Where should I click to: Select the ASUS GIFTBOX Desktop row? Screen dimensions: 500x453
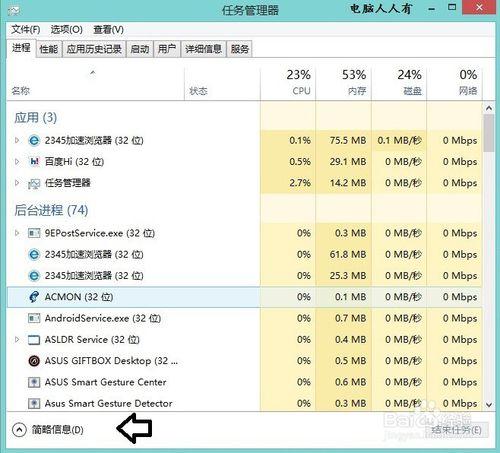[244, 361]
